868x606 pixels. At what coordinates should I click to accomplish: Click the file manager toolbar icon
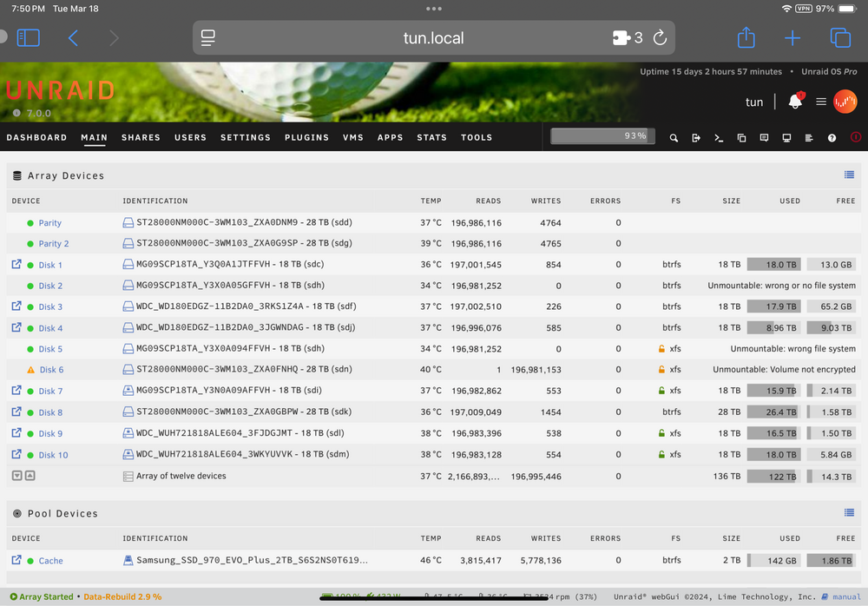point(741,138)
